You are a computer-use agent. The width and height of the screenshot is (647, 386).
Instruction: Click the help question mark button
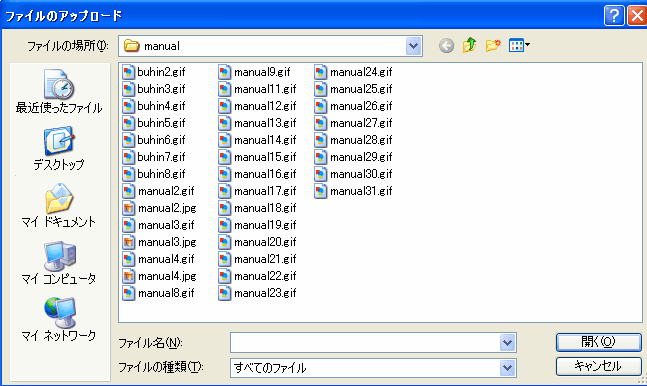coord(614,16)
